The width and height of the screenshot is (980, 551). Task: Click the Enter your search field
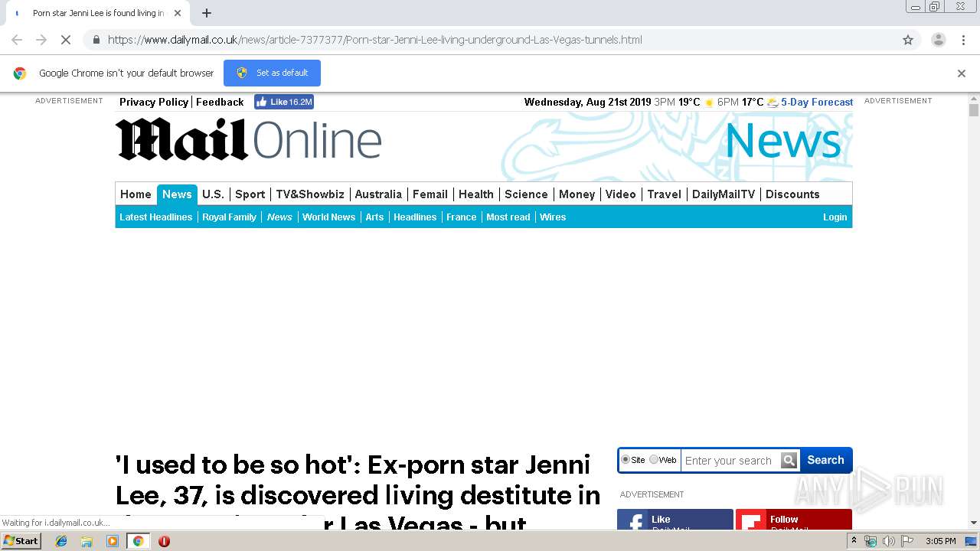point(730,461)
